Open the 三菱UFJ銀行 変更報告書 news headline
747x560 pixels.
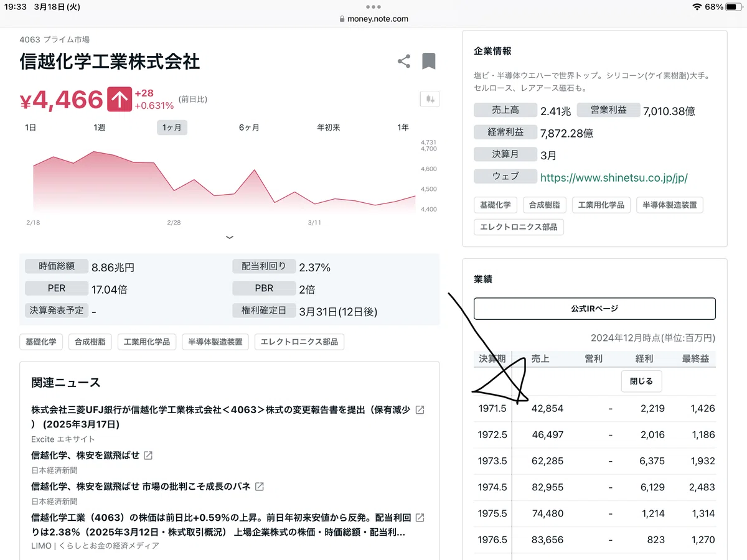tap(221, 417)
